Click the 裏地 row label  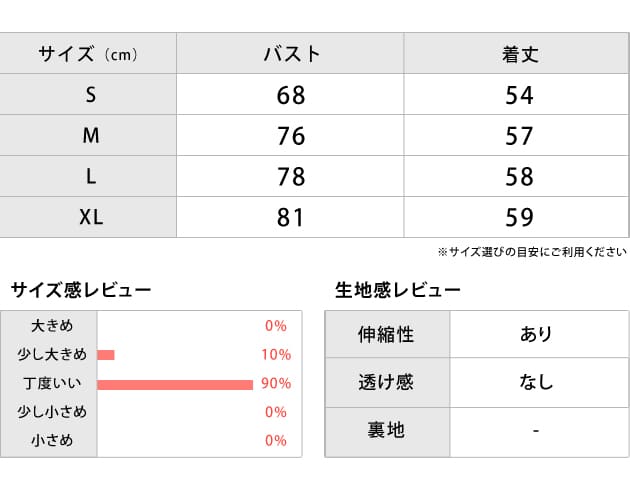[x=386, y=430]
